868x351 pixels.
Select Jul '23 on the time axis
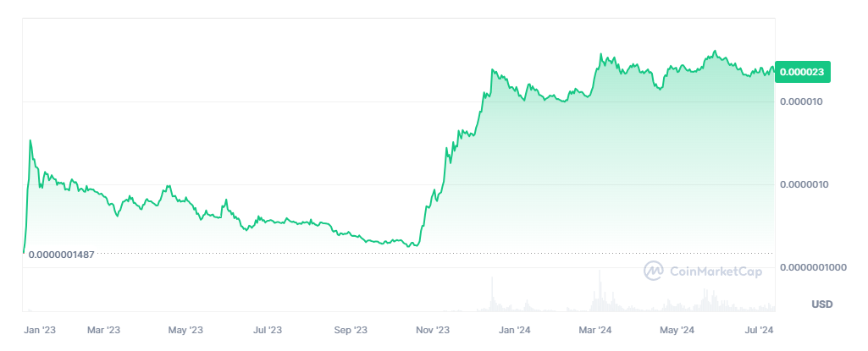tap(268, 330)
